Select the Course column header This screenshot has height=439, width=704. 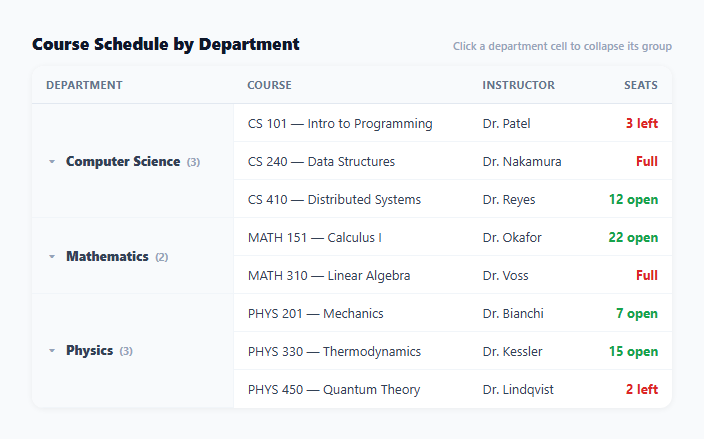coord(269,85)
